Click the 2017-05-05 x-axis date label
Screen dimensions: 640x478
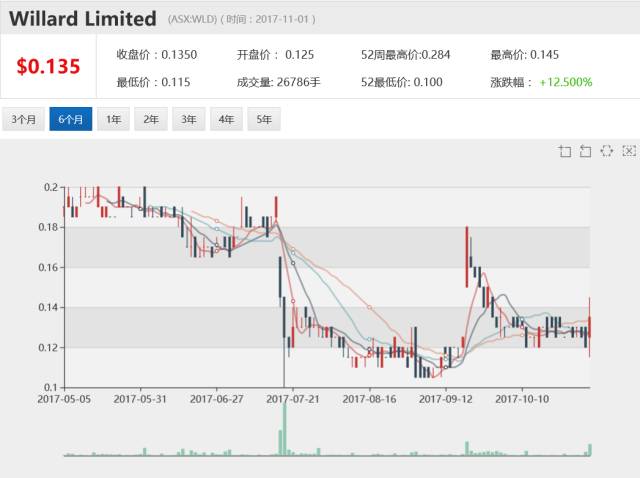(x=64, y=399)
